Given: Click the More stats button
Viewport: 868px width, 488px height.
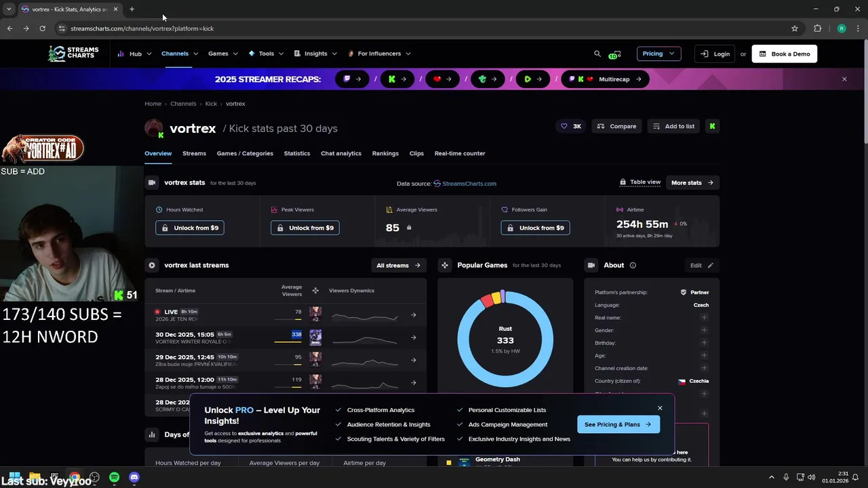Looking at the screenshot, I should coord(692,182).
